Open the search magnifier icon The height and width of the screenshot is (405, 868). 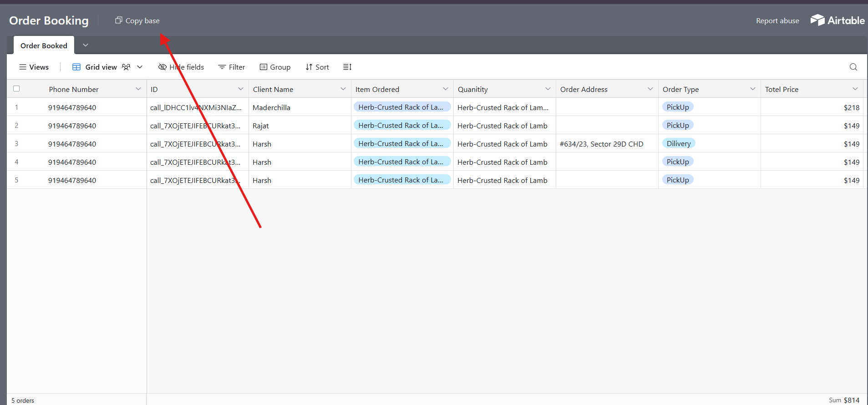(x=853, y=67)
